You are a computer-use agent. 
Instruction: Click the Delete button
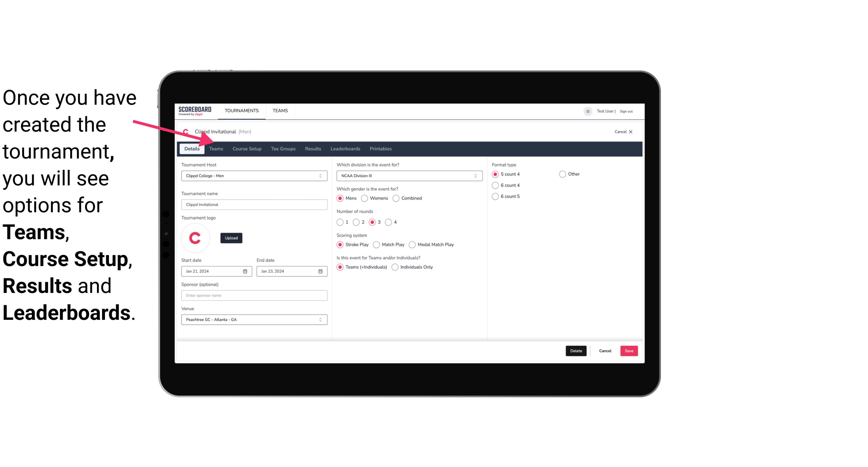575,351
